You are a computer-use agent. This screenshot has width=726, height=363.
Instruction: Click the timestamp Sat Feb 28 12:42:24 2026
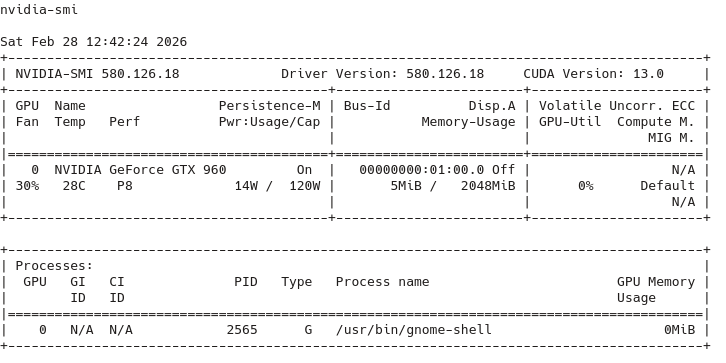[x=94, y=42]
